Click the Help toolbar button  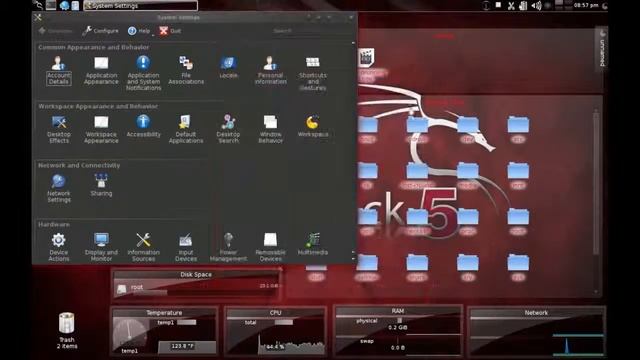pos(139,31)
